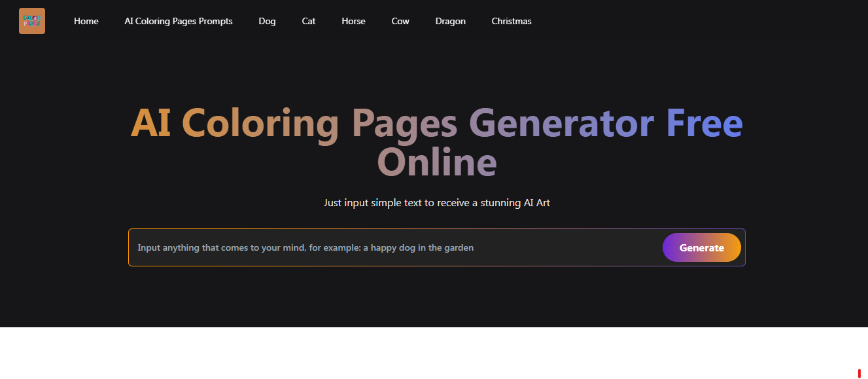The image size is (868, 379).
Task: Click the Color Pages logo icon
Action: 32,21
